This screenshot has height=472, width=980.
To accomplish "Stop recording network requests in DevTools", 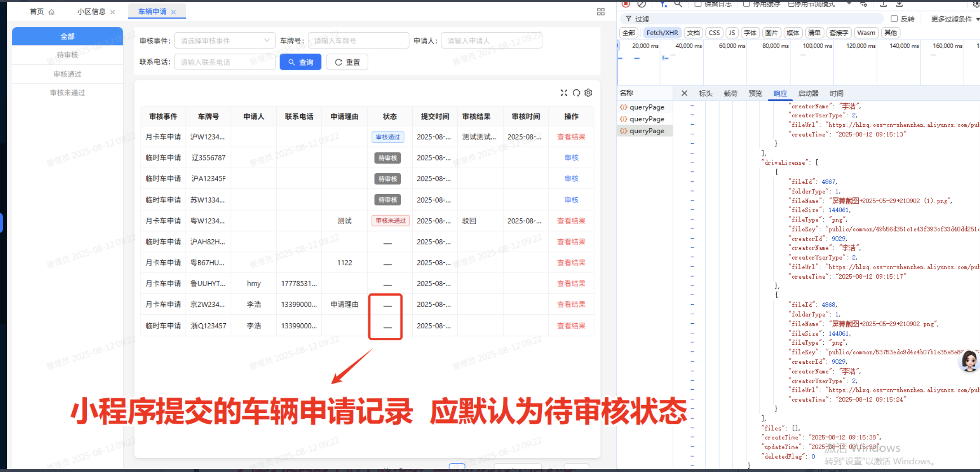I will (x=625, y=5).
